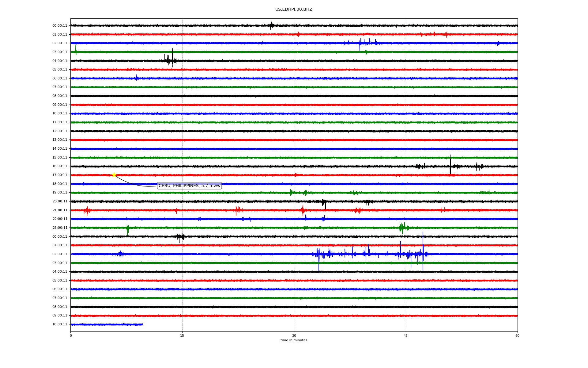Viewport: 588px width, 368px height.
Task: Click the 16:00:11 trace time label
Action: (60, 166)
